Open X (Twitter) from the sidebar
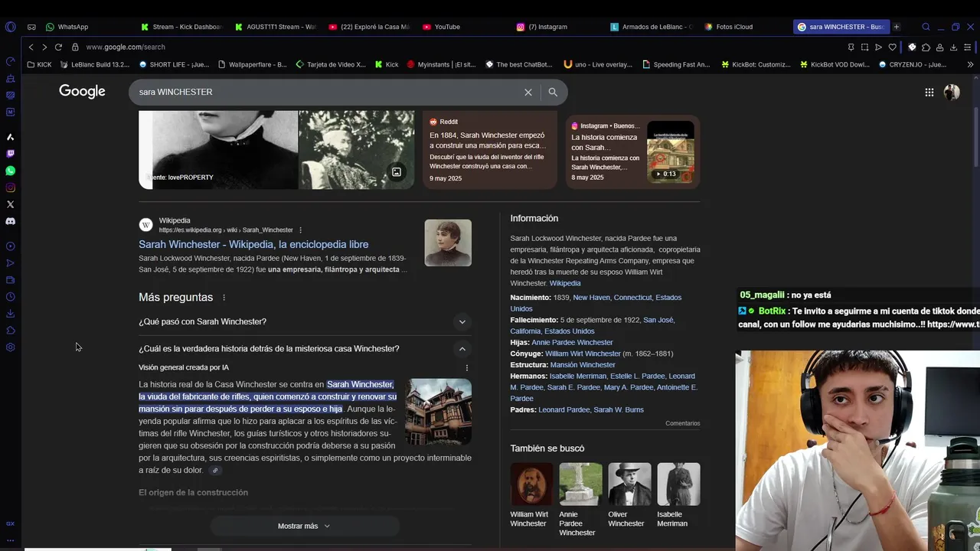980x551 pixels. pos(10,204)
